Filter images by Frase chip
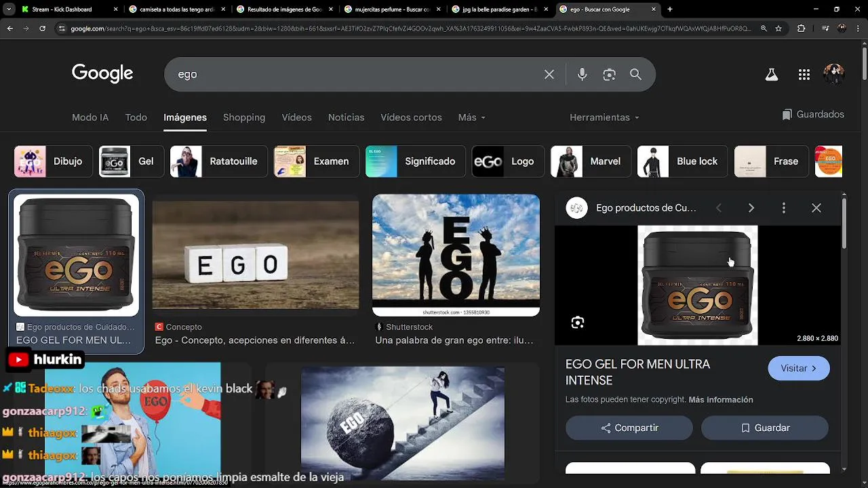The height and width of the screenshot is (488, 868). [771, 161]
